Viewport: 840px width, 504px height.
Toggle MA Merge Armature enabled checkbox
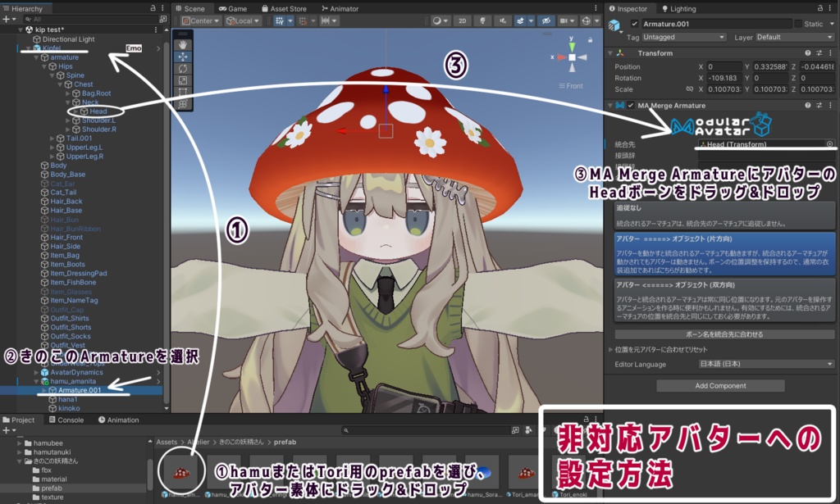click(x=631, y=106)
